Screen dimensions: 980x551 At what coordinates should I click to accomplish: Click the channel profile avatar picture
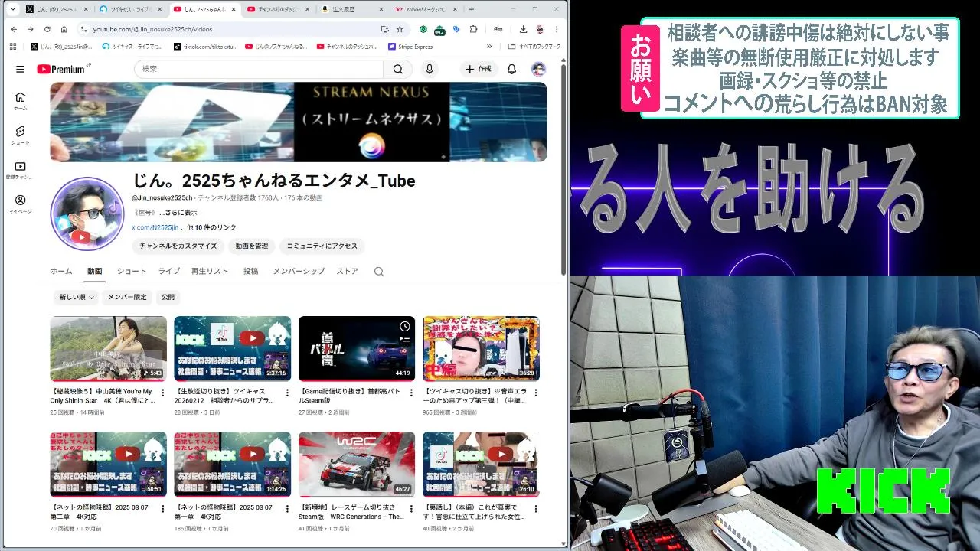click(x=87, y=214)
